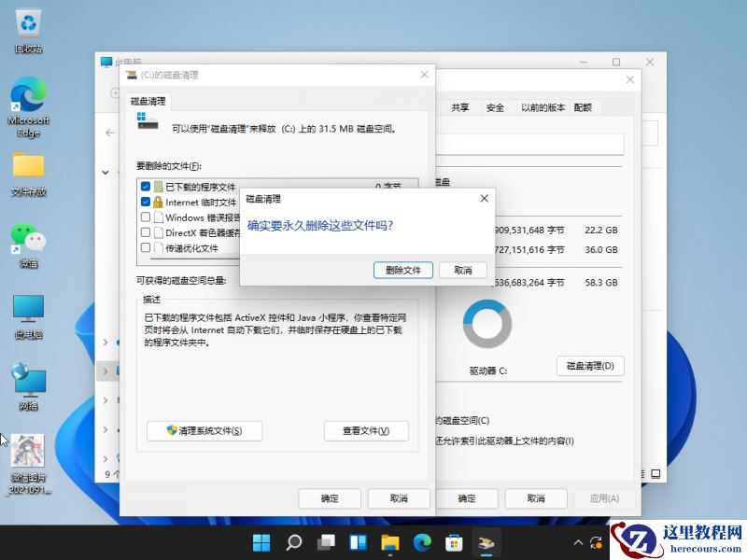Enable the Windows 错误报告 cleanup checkbox
This screenshot has width=747, height=560.
tap(145, 217)
